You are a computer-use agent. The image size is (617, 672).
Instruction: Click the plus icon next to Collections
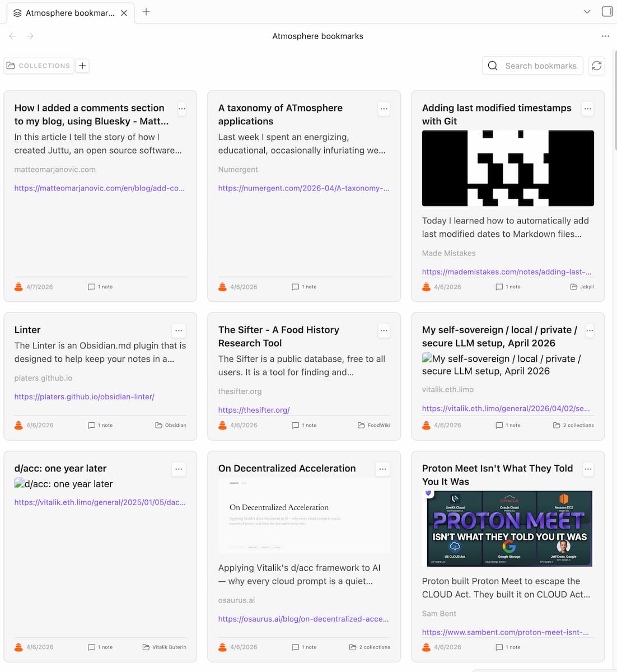[82, 66]
